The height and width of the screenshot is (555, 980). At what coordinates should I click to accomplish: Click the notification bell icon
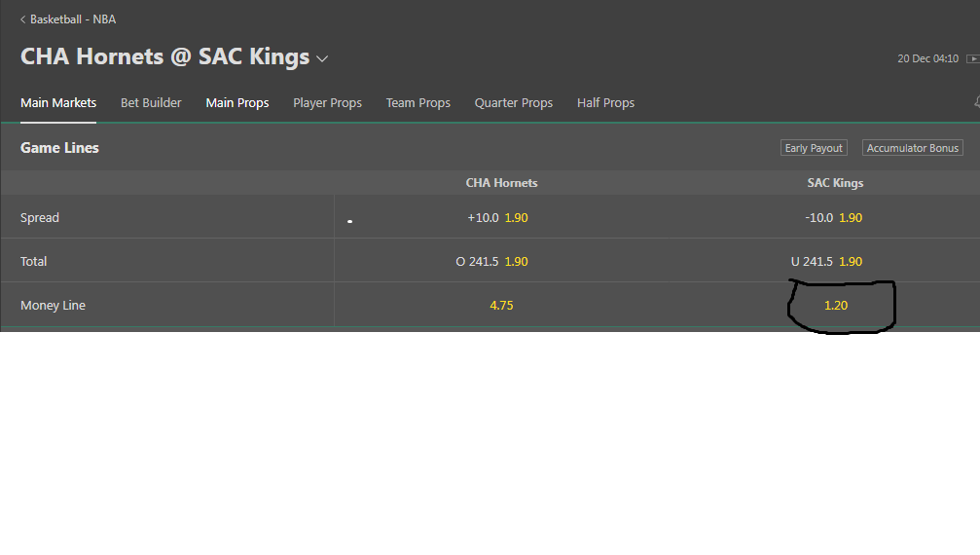(976, 102)
